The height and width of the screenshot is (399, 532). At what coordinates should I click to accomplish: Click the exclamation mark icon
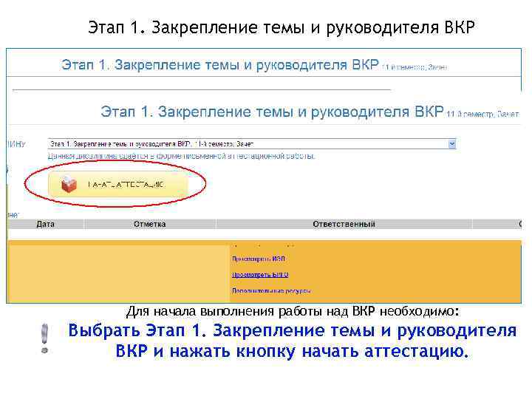coord(44,338)
